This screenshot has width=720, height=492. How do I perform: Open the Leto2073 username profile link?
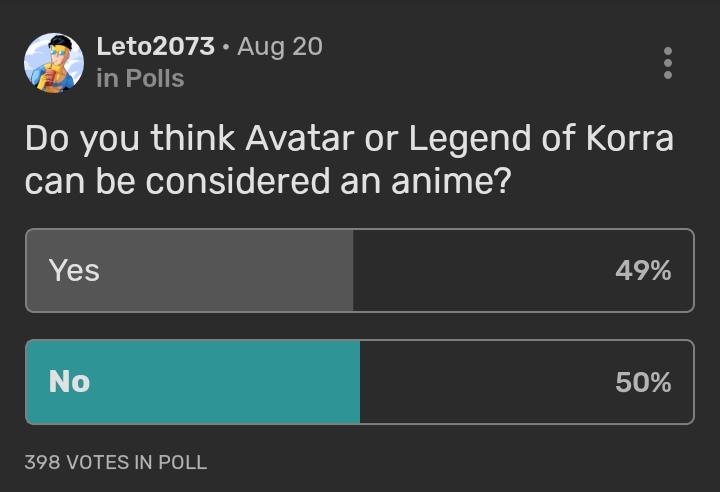point(155,46)
